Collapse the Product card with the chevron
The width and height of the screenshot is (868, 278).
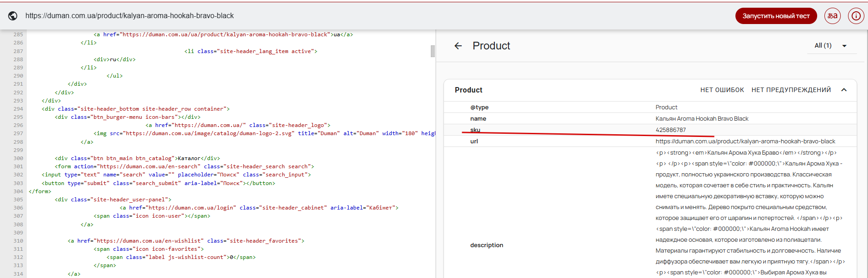[x=844, y=90]
